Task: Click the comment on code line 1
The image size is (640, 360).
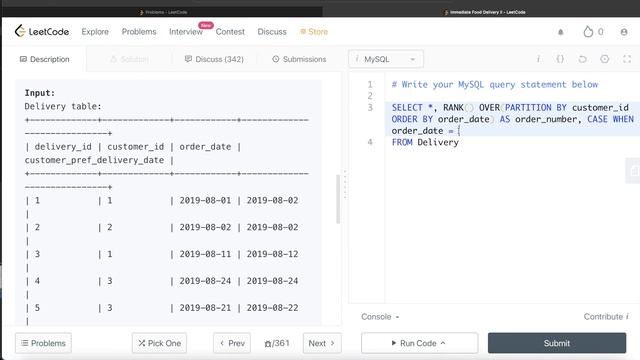Action: tap(495, 84)
